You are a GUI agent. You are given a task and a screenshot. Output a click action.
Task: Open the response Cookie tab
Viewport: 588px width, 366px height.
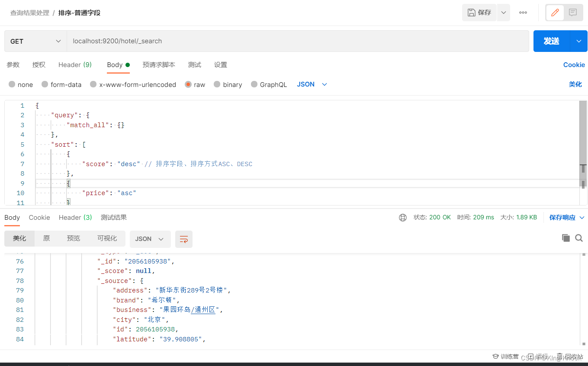pos(39,217)
